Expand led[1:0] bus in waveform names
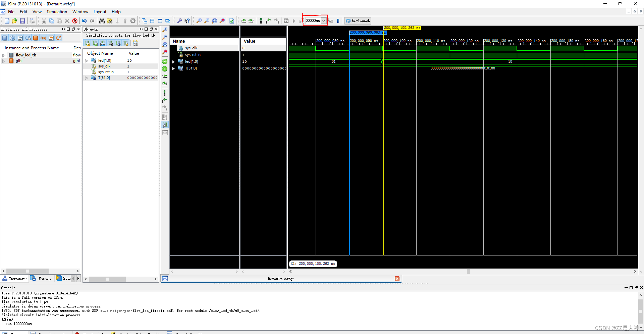644x334 pixels. point(173,62)
